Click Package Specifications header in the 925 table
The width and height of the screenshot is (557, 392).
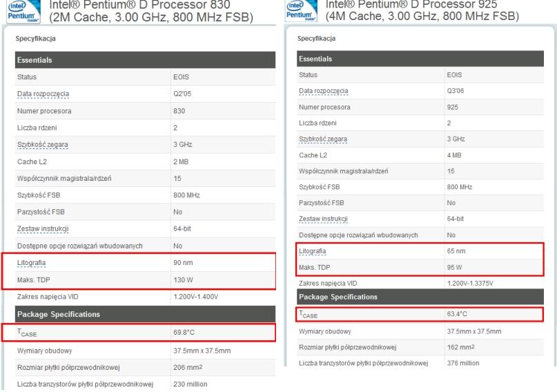click(x=420, y=297)
